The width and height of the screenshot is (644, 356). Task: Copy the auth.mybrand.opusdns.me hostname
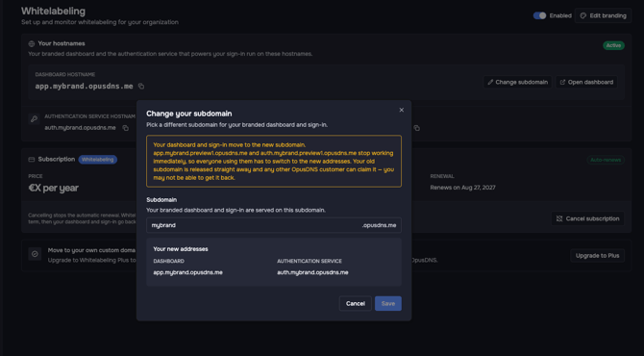tap(126, 128)
